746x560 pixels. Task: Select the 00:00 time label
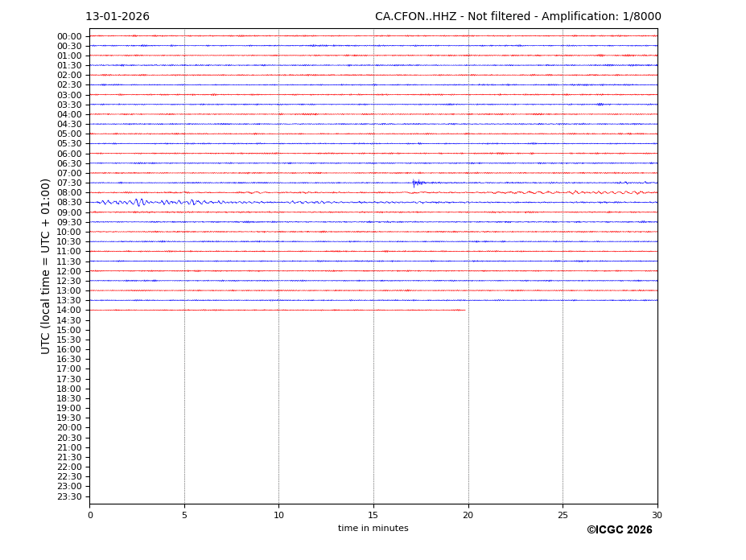pyautogui.click(x=69, y=36)
